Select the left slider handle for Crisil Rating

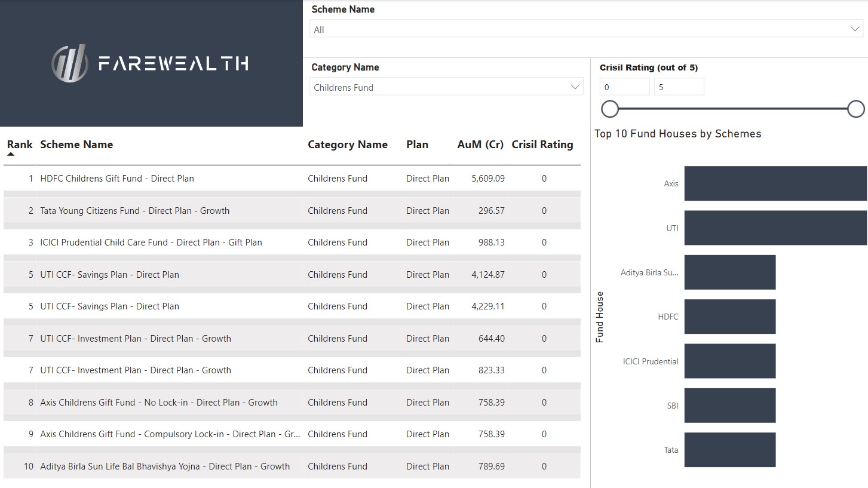click(x=610, y=109)
